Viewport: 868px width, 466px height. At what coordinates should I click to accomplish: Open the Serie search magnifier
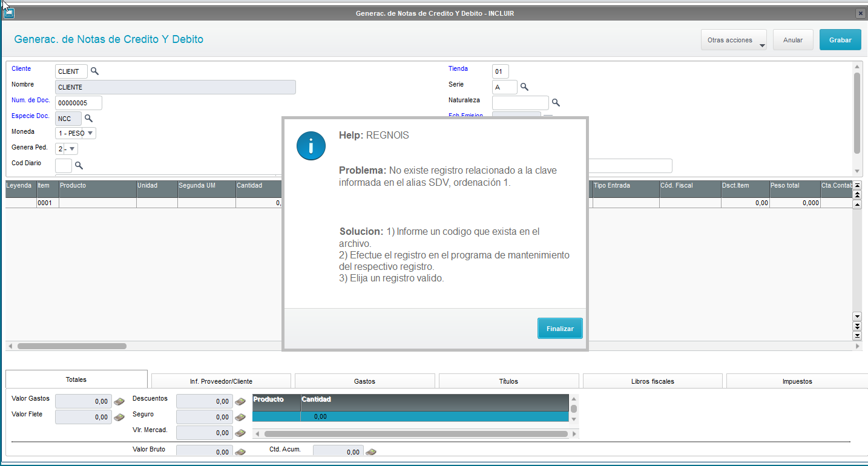(x=524, y=87)
